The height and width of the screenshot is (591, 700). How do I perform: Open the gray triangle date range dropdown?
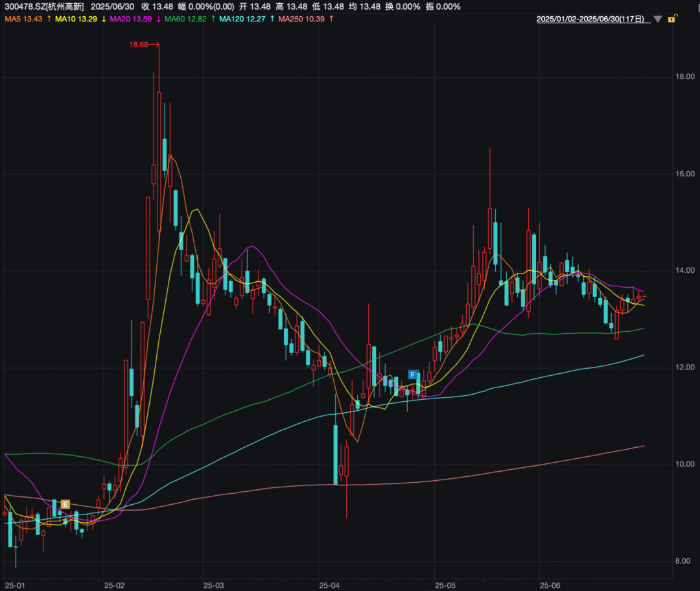(x=658, y=19)
